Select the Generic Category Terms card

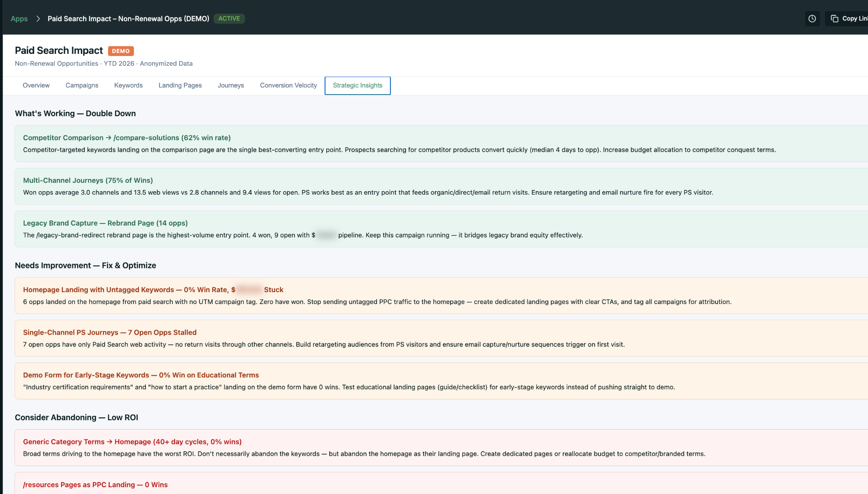tap(132, 442)
